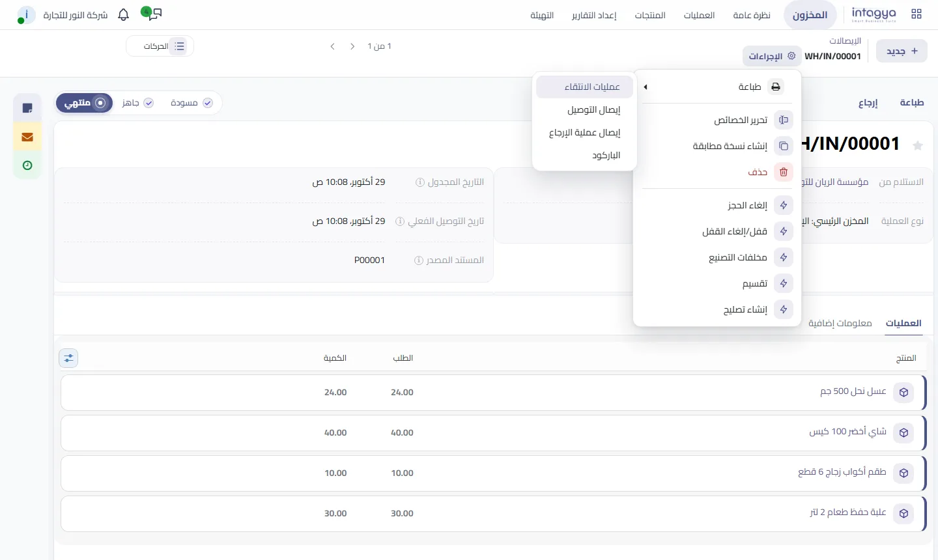Click the المنتج column header

906,358
